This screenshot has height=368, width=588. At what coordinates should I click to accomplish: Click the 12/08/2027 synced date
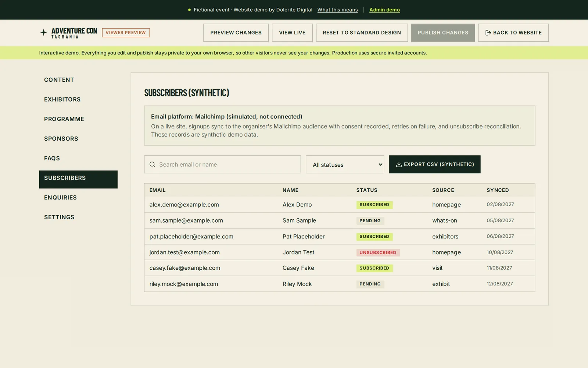coord(500,284)
